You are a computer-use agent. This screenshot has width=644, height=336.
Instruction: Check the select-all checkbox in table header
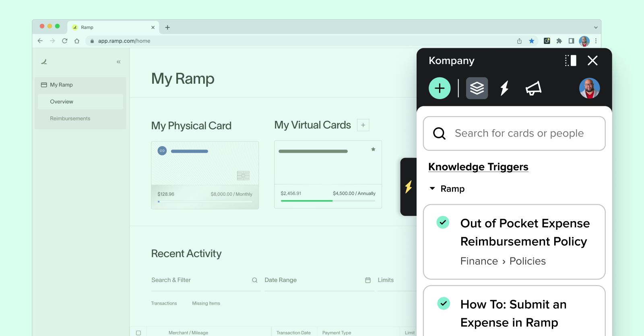[x=138, y=333]
